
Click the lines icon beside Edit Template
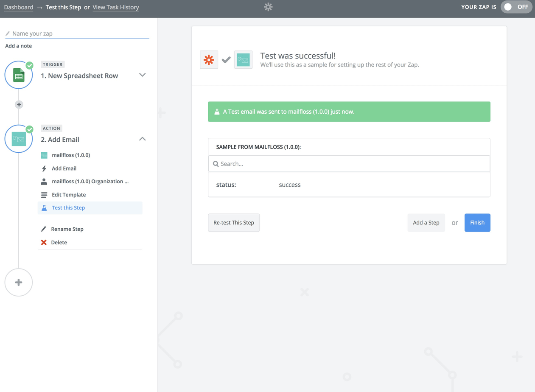(x=44, y=195)
